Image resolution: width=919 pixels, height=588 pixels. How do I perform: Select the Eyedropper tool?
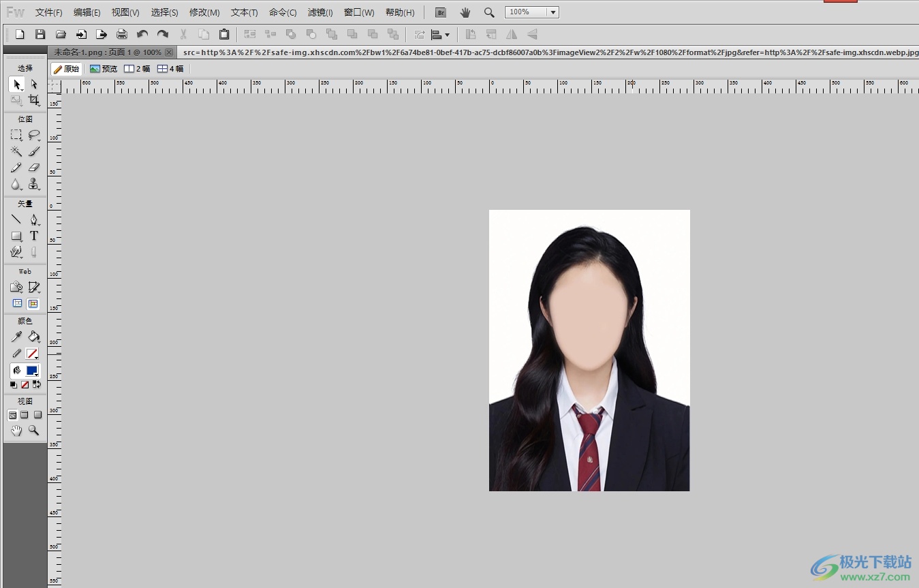17,337
